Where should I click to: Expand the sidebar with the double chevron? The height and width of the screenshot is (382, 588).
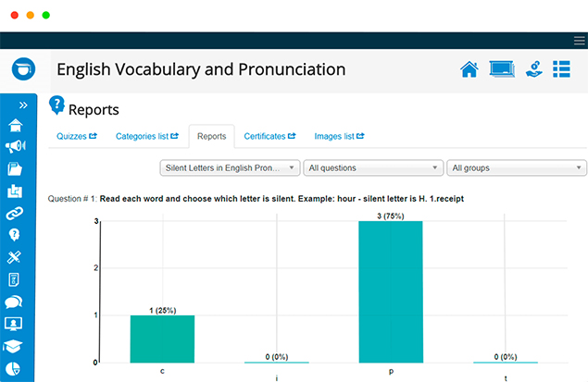point(23,105)
